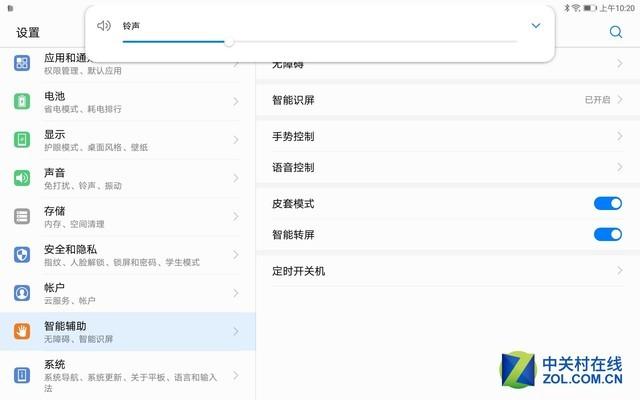Click the Security and privacy shield icon
This screenshot has width=640, height=400.
(x=22, y=255)
